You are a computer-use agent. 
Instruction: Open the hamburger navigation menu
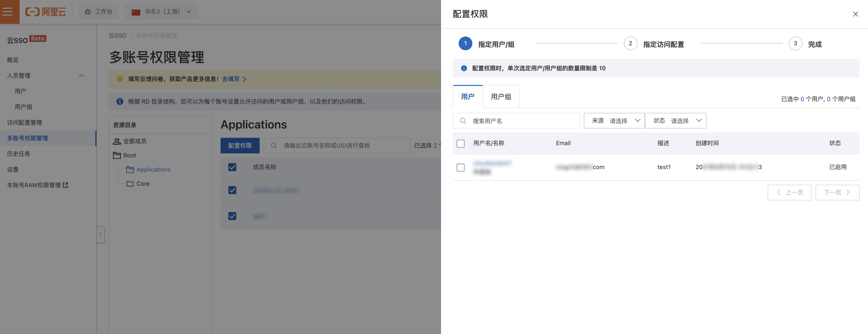[8, 12]
